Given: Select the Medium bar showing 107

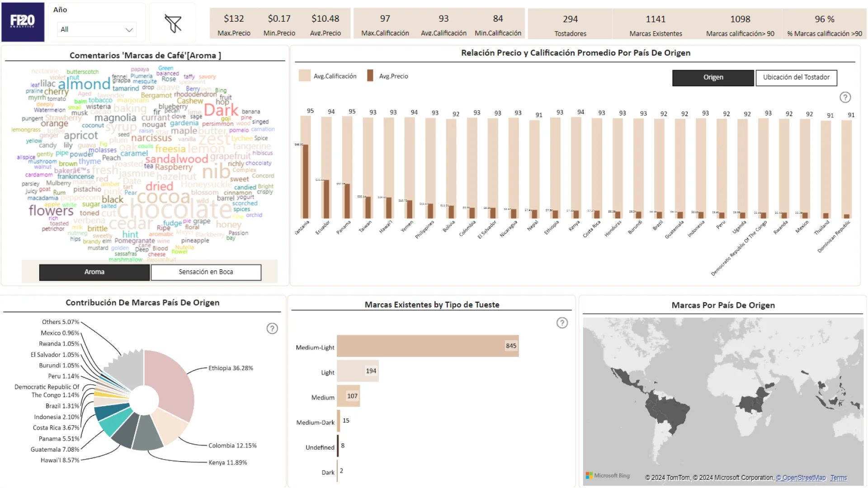Looking at the screenshot, I should tap(348, 396).
